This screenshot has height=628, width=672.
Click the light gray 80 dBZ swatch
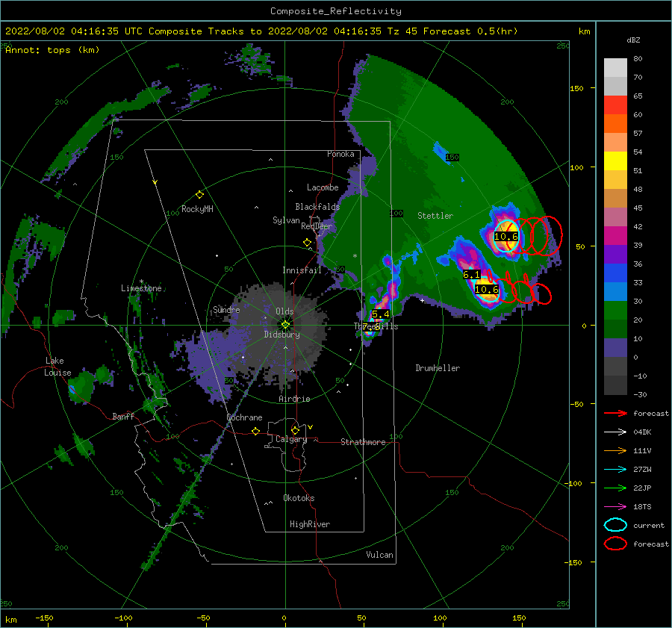click(x=615, y=67)
